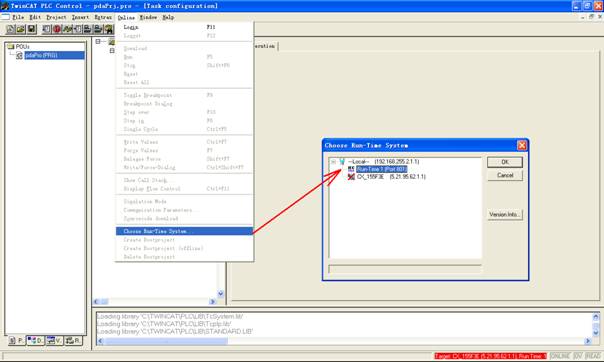604x362 pixels.
Task: Click Cancel in Choose Run-Time System dialog
Action: (505, 175)
